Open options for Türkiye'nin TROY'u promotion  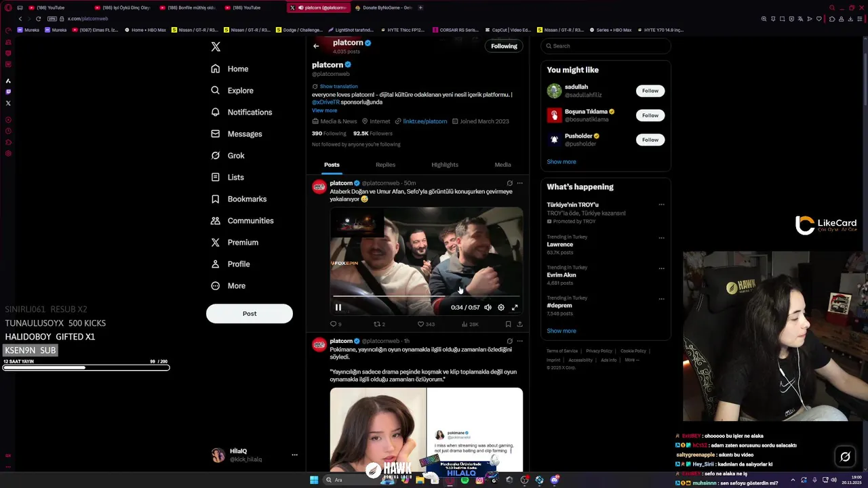(x=661, y=205)
